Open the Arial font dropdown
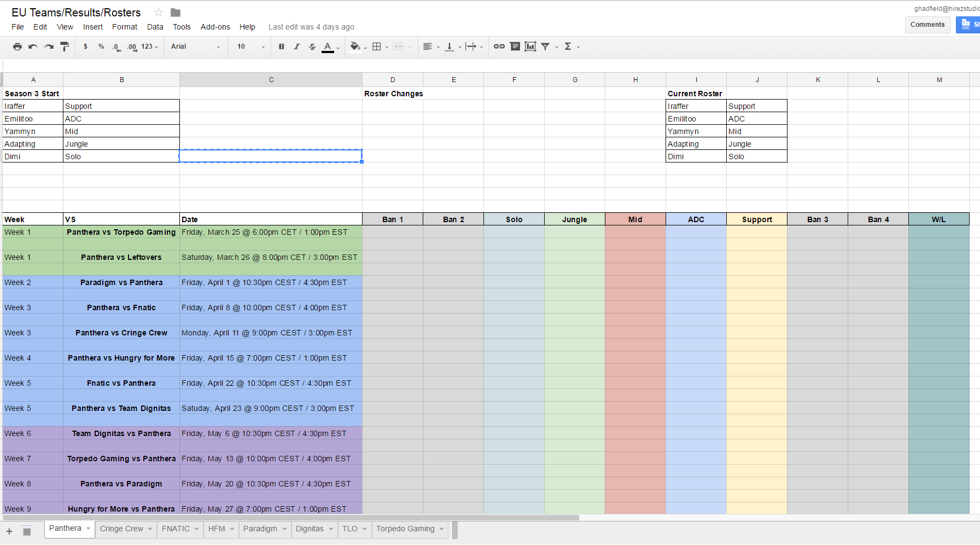The image size is (980, 545). (195, 47)
